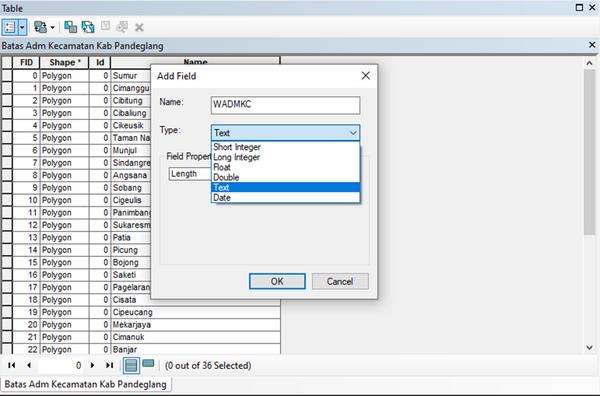Click the current record number box

pyautogui.click(x=60, y=365)
